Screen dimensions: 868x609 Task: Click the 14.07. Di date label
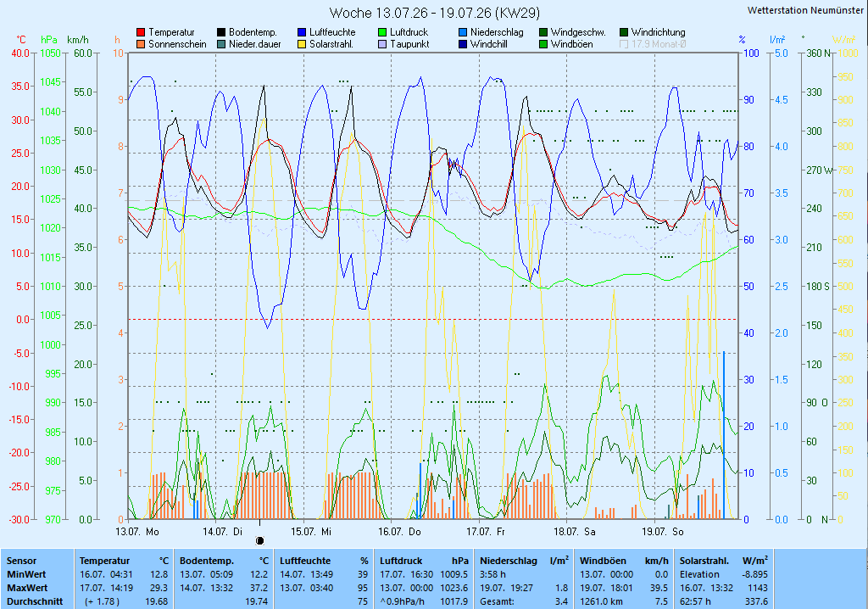(223, 532)
